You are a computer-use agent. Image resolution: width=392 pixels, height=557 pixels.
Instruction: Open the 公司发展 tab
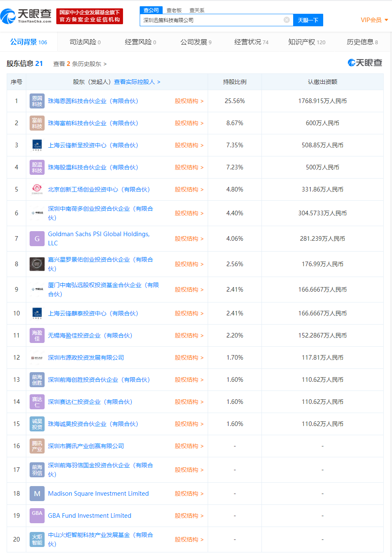point(196,42)
